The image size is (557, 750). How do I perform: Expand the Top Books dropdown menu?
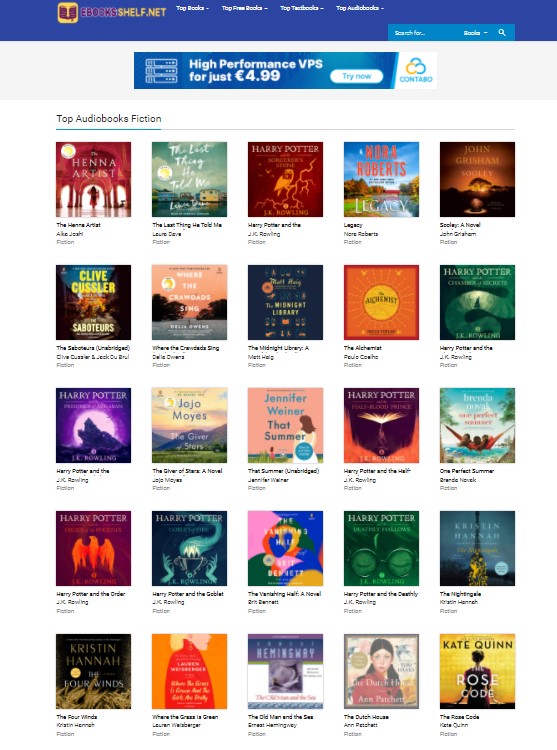click(192, 8)
